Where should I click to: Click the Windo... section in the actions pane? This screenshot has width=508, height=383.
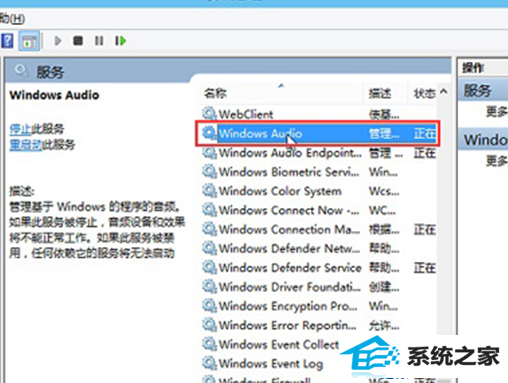[483, 140]
